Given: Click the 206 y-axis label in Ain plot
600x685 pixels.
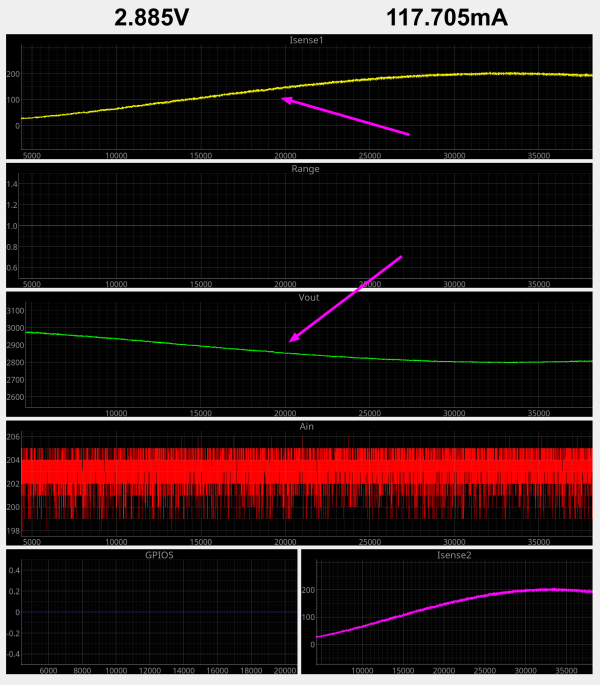Looking at the screenshot, I should [x=13, y=438].
